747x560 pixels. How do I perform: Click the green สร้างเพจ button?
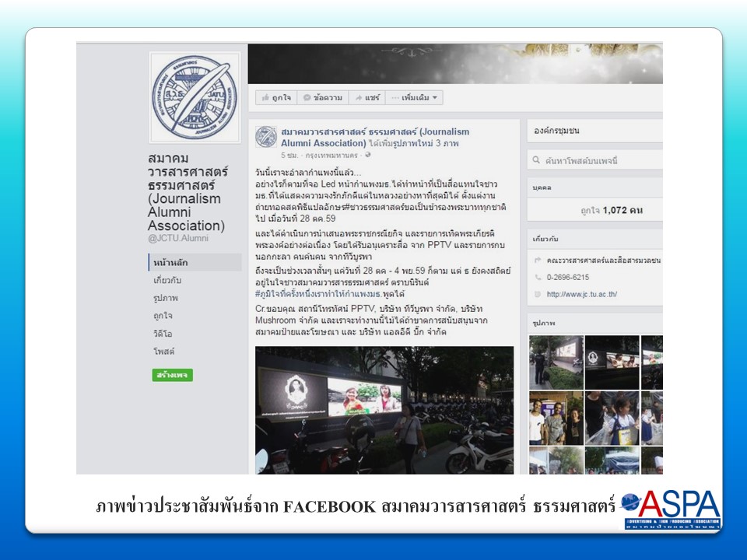coord(173,375)
